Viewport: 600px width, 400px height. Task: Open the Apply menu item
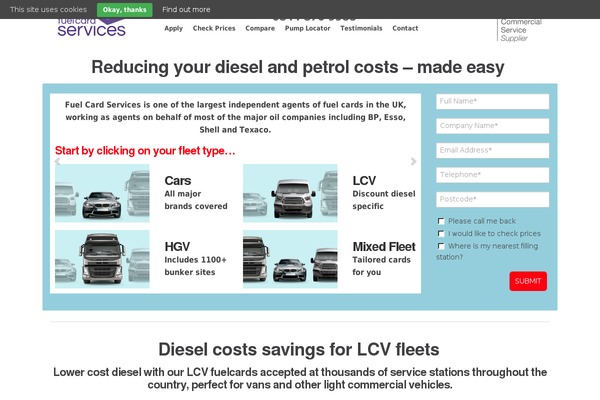(x=173, y=28)
